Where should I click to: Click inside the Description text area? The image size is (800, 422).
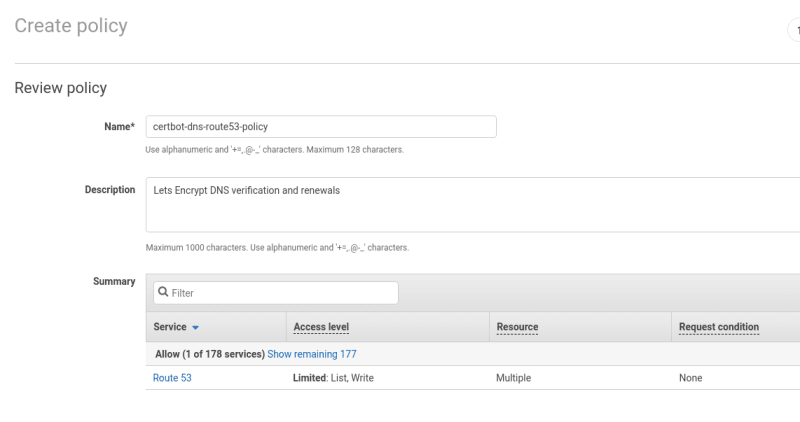pos(473,205)
